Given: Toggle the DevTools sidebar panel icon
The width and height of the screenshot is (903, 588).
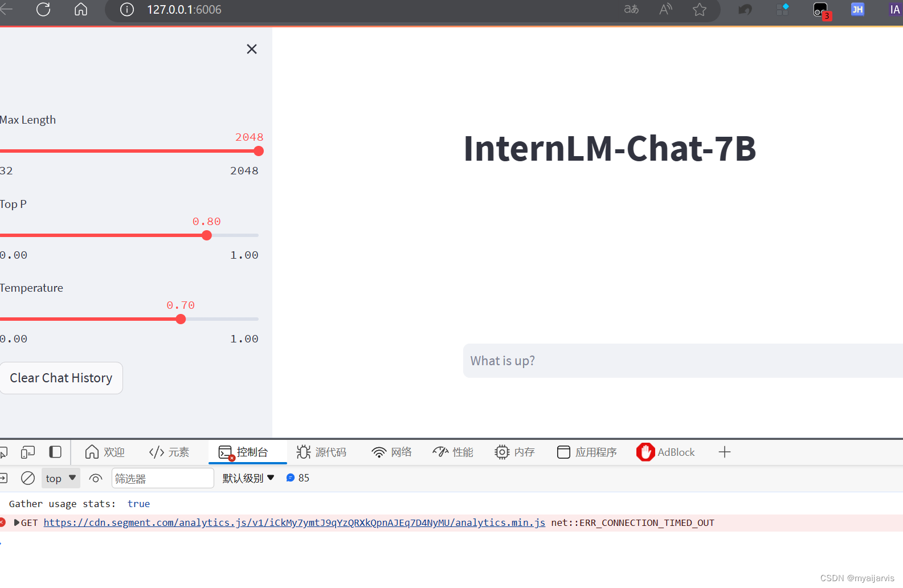Looking at the screenshot, I should 55,452.
